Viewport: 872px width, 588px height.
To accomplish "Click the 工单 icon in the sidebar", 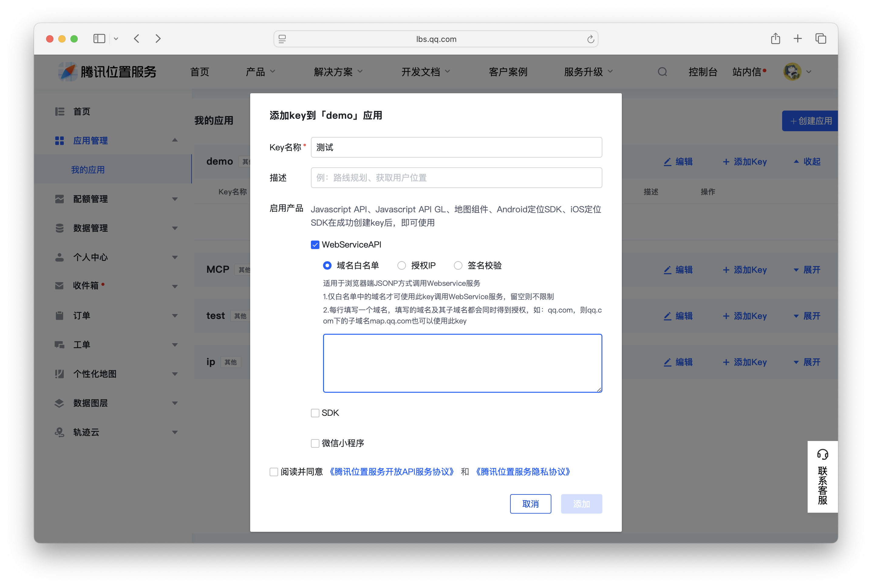I will pos(59,345).
